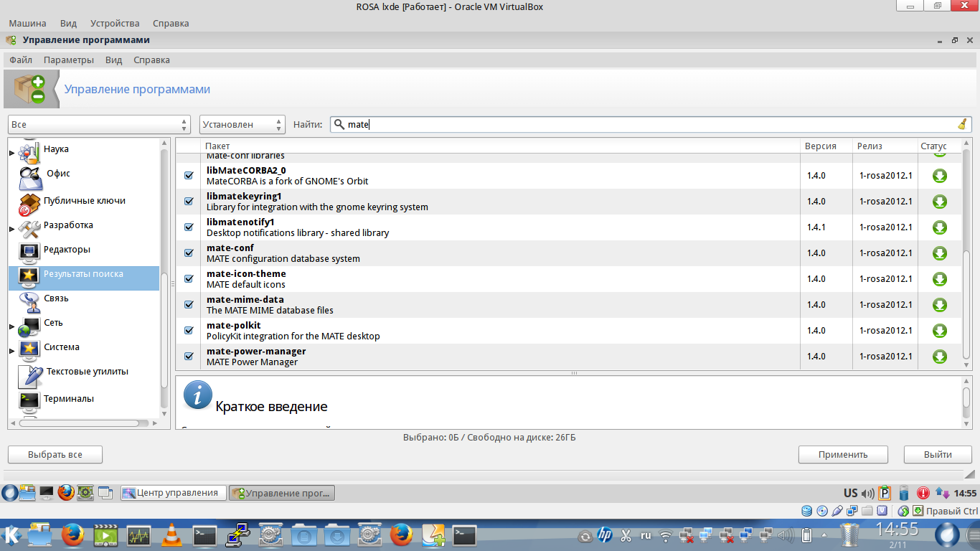Screen dimensions: 980x551
Task: Click the green status icon for mate-power-manager
Action: (940, 357)
